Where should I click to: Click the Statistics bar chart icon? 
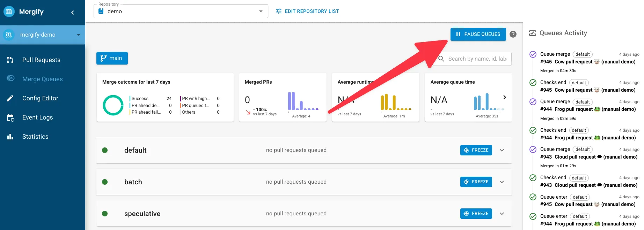pos(10,137)
